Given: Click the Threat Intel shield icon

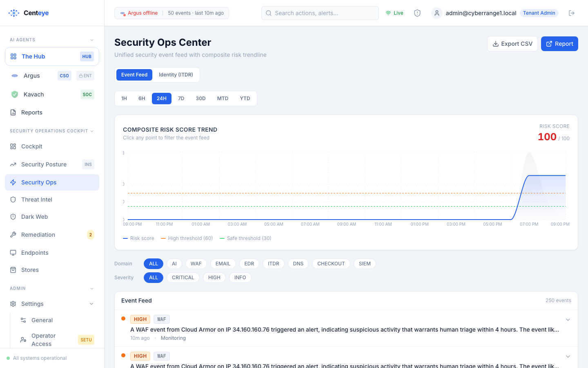Looking at the screenshot, I should click(x=13, y=200).
